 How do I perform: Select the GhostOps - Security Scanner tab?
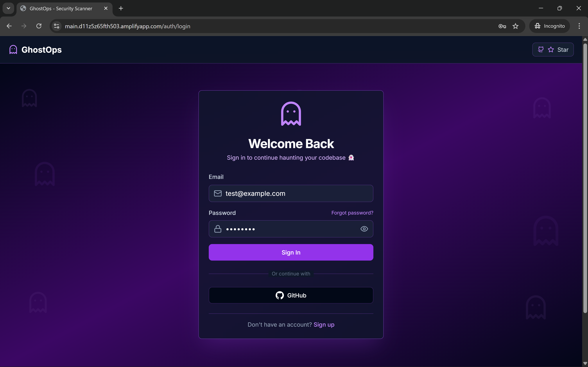[61, 8]
